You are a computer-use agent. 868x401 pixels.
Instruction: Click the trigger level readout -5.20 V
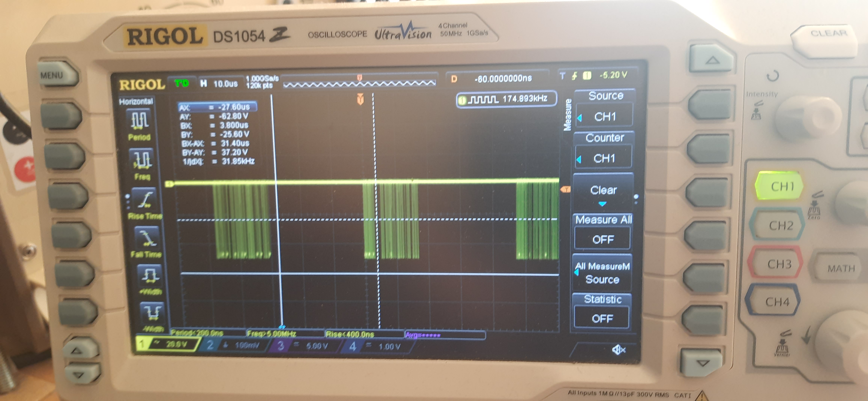click(x=614, y=75)
